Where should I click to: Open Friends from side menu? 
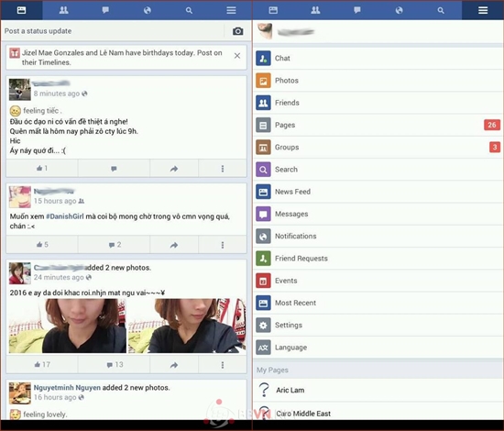pyautogui.click(x=378, y=103)
